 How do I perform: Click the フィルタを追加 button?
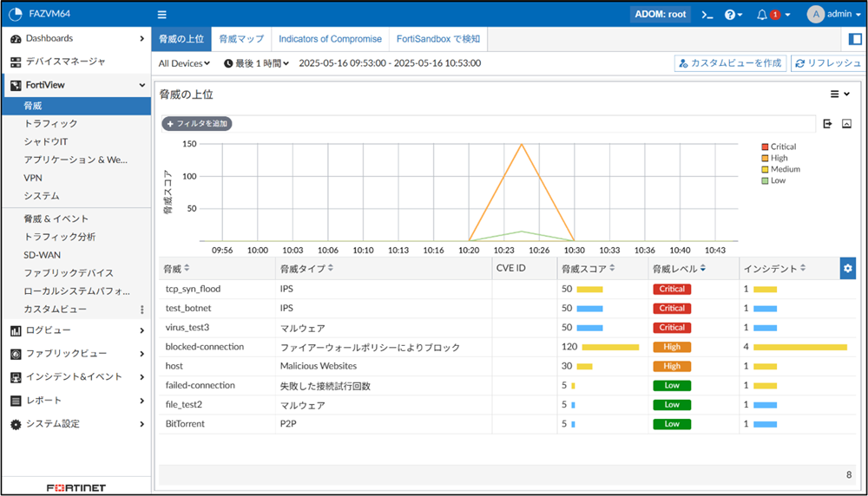(x=196, y=124)
